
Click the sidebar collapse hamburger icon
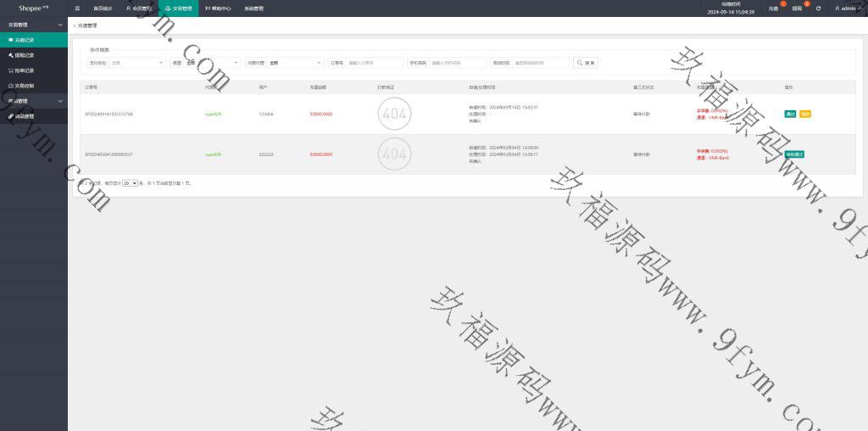77,8
